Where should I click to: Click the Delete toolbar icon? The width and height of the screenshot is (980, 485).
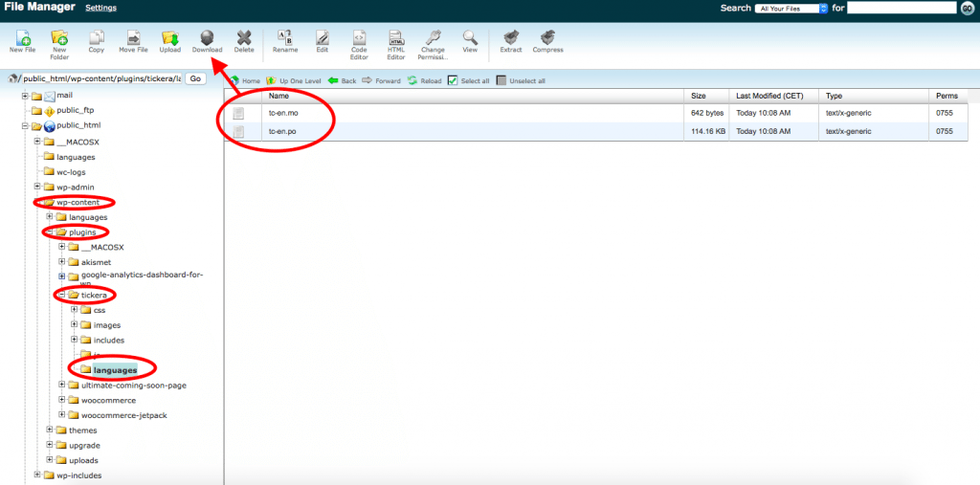tap(244, 41)
